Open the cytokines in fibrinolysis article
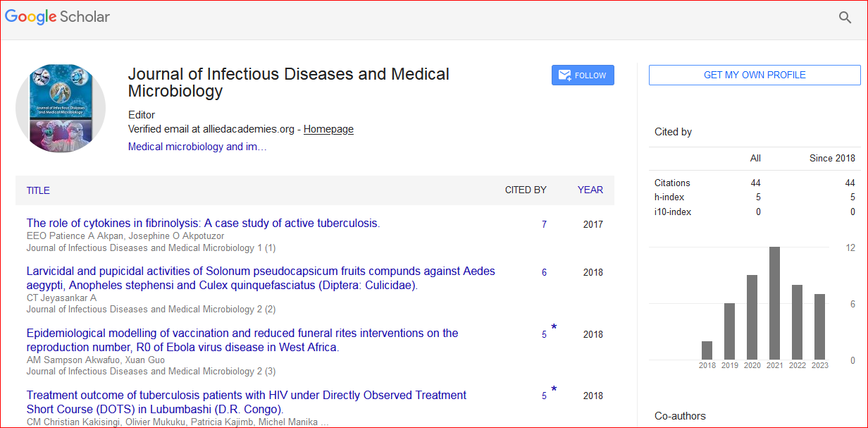 (x=203, y=223)
